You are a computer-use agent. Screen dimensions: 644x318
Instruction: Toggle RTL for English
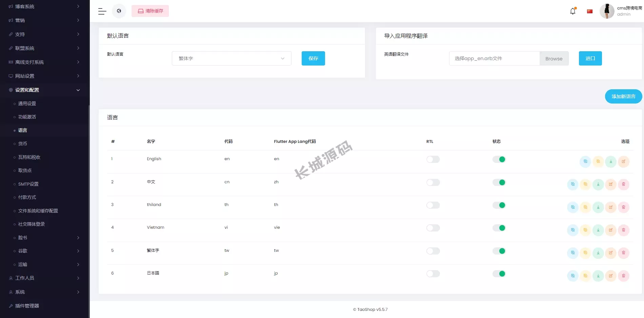click(433, 160)
